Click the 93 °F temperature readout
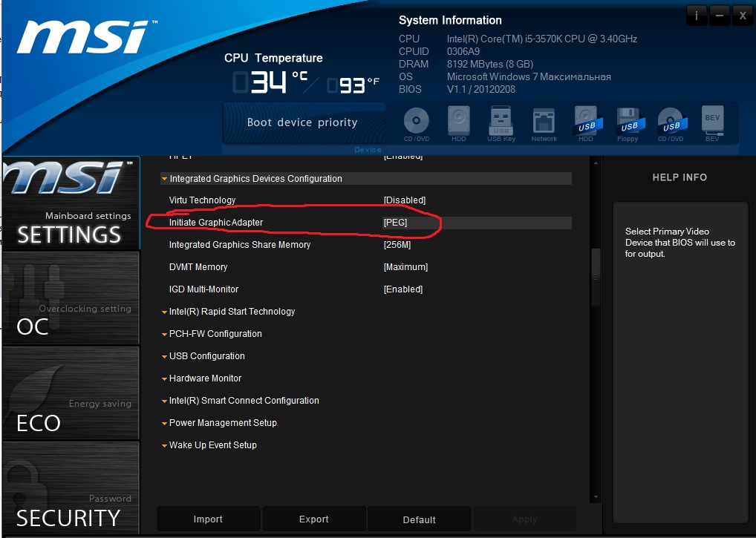 [353, 85]
